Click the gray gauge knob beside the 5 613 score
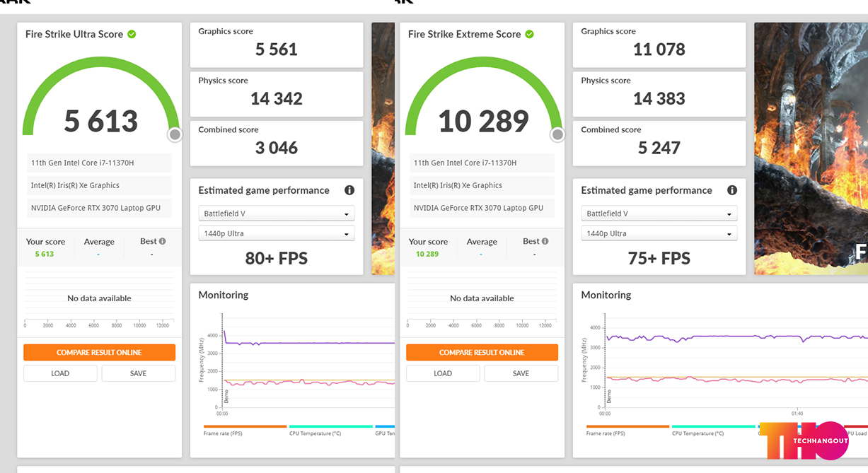Screen dimensions: 868x473 click(175, 134)
